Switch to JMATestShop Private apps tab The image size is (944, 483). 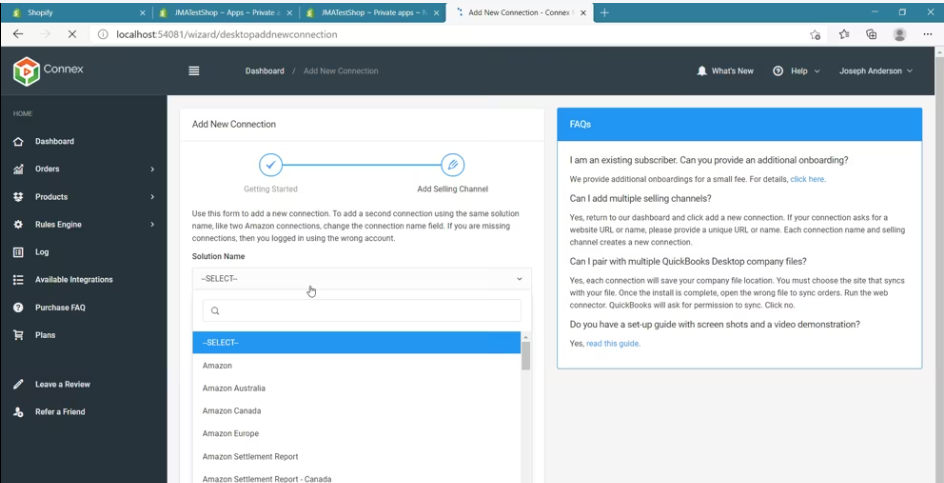[x=371, y=13]
